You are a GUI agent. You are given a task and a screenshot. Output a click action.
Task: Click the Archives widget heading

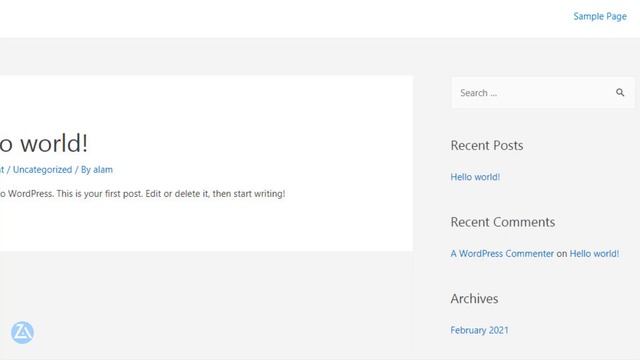click(474, 299)
